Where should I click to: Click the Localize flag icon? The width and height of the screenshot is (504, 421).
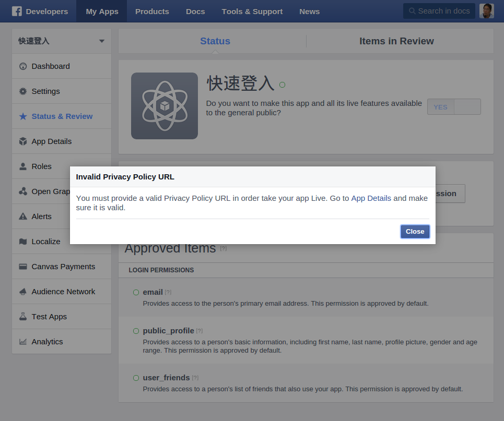click(23, 242)
